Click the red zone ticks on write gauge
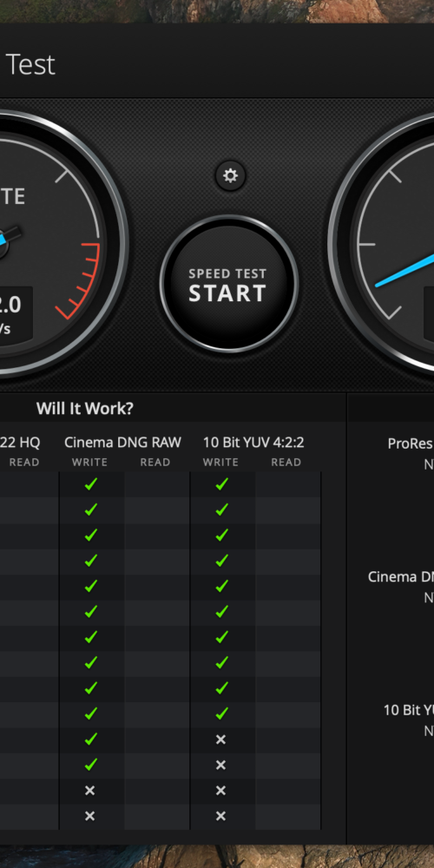This screenshot has height=868, width=434. click(79, 279)
